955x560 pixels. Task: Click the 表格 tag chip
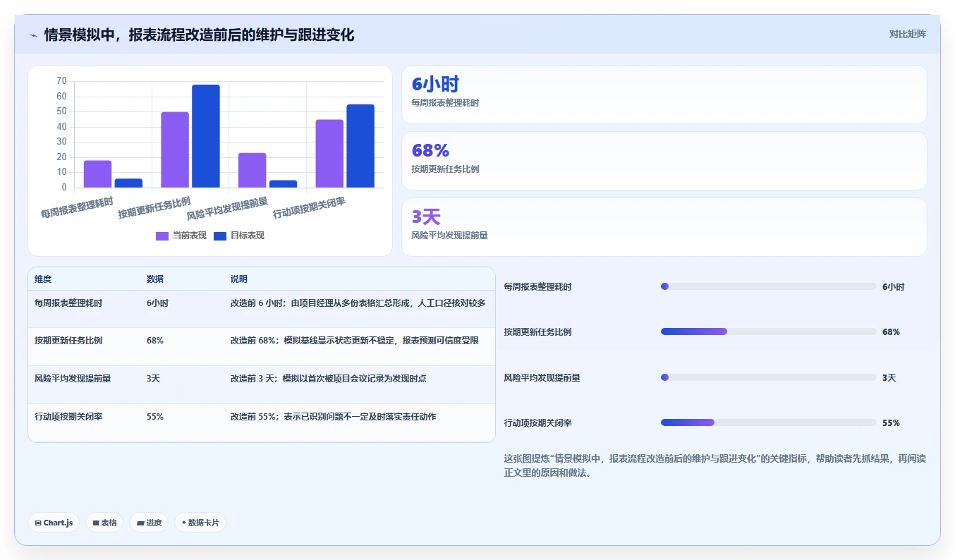(x=104, y=523)
